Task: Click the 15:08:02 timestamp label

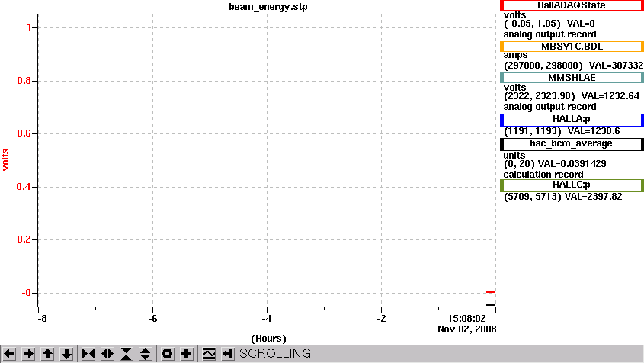Action: (x=466, y=319)
